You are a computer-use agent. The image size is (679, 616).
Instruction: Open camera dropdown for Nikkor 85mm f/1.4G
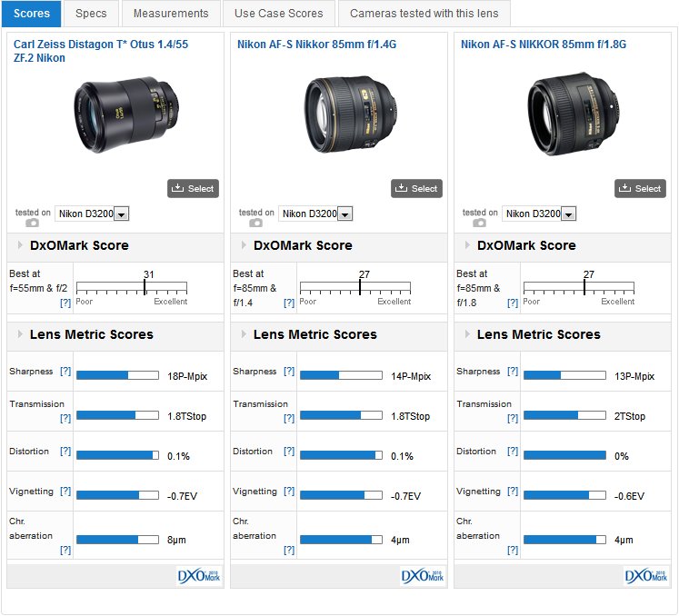315,214
